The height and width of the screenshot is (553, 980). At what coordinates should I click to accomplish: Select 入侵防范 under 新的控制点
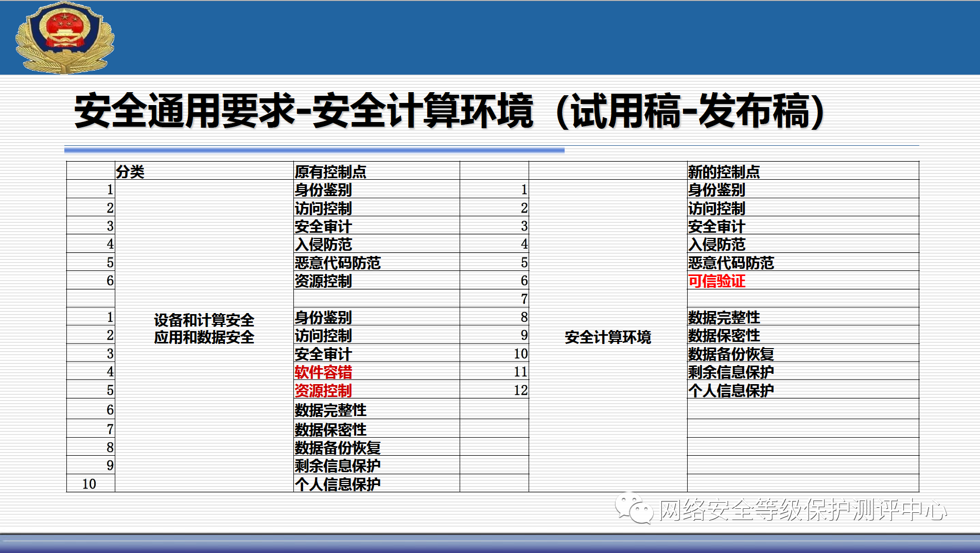[x=716, y=244]
